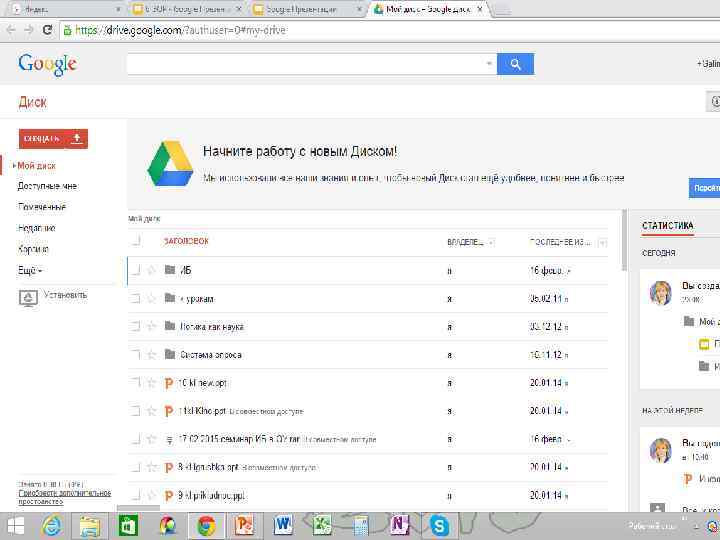
Task: Click the presentation icon of 11kl Kho.ppt
Action: [x=169, y=411]
